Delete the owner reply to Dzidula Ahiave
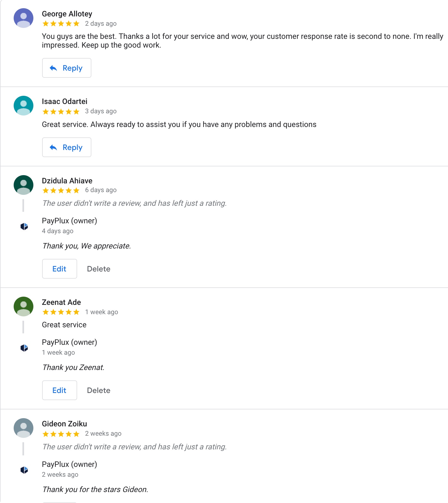 pyautogui.click(x=99, y=269)
